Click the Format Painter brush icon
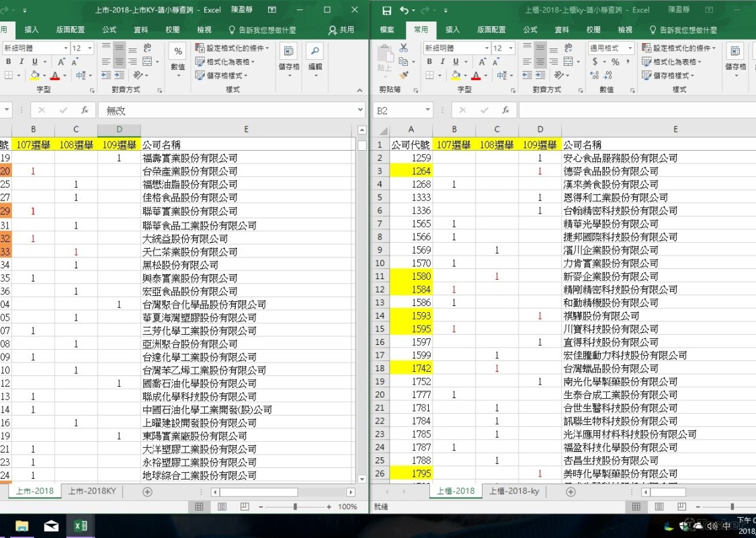This screenshot has height=538, width=756. click(404, 75)
